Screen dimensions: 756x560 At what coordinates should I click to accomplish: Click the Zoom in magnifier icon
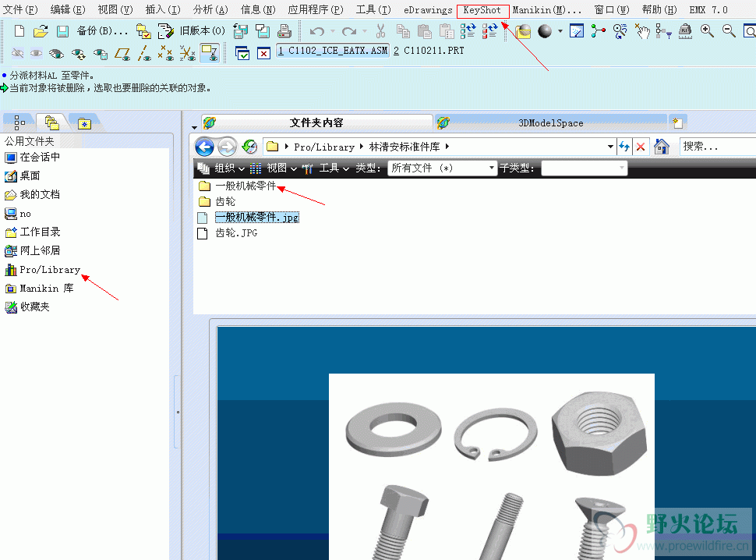click(707, 31)
